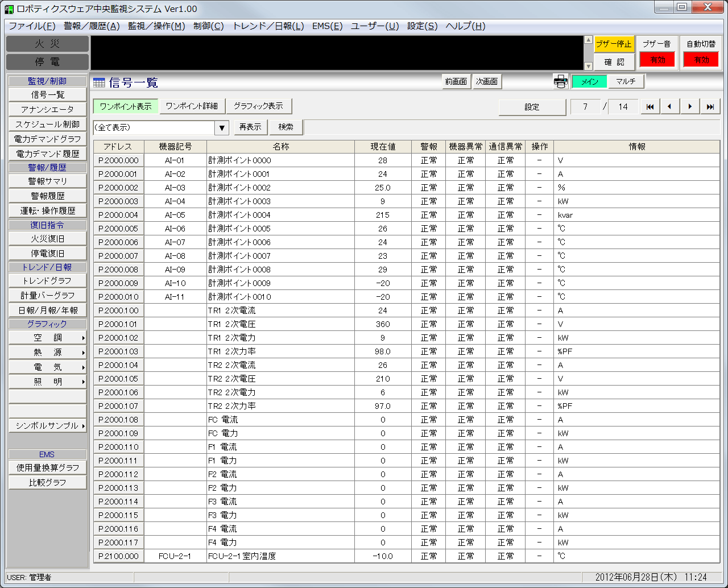Viewport: 728px width, 588px height.
Task: Open 電力デマンドグラフ in sidebar
Action: tap(48, 139)
